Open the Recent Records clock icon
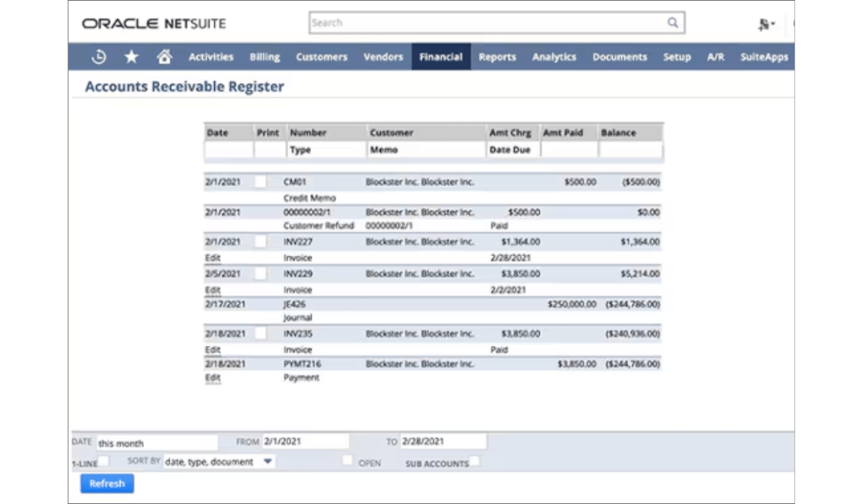The image size is (863, 504). [x=99, y=56]
